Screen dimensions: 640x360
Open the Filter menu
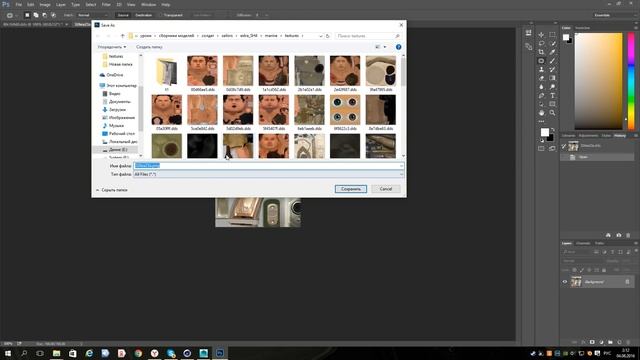[x=106, y=4]
